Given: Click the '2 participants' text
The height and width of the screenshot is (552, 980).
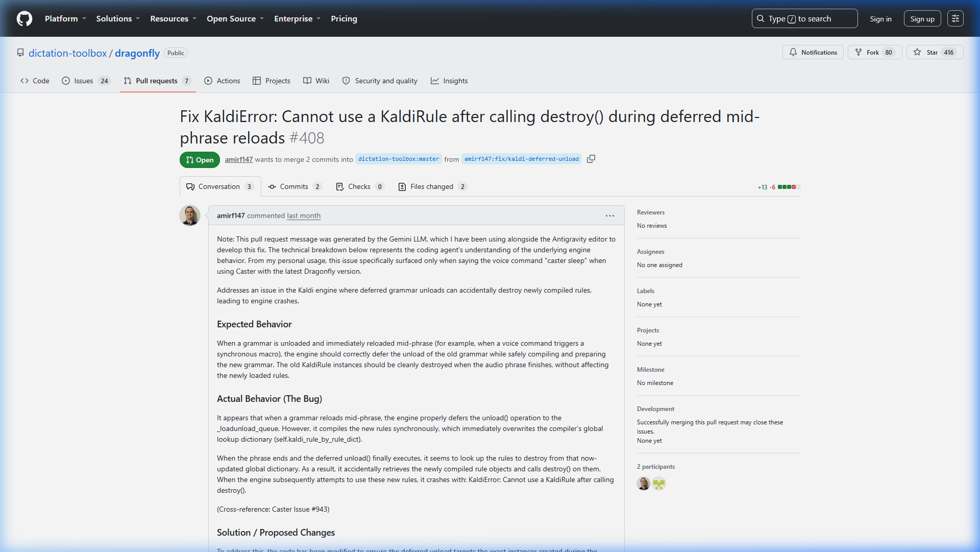Looking at the screenshot, I should coord(656,467).
